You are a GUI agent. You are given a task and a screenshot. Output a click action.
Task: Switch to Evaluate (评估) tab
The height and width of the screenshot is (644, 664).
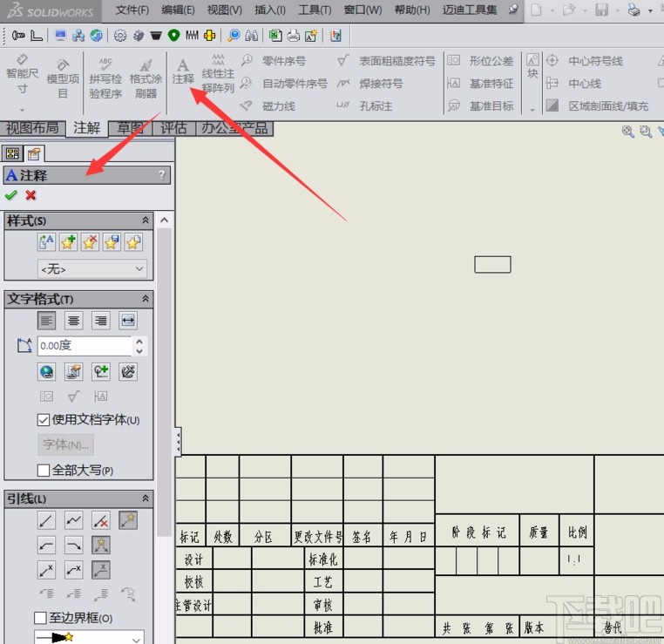click(173, 128)
